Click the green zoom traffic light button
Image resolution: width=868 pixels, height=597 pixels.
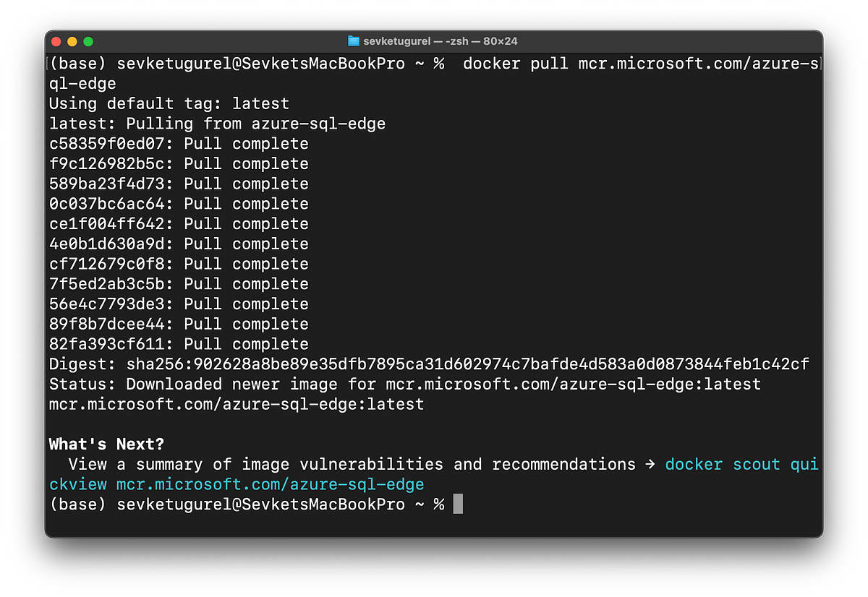pos(88,41)
